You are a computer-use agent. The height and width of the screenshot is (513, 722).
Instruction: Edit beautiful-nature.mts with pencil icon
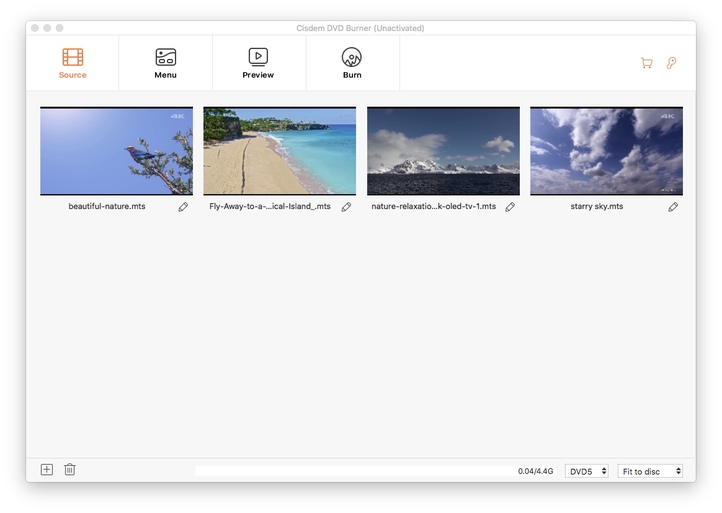[x=183, y=207]
